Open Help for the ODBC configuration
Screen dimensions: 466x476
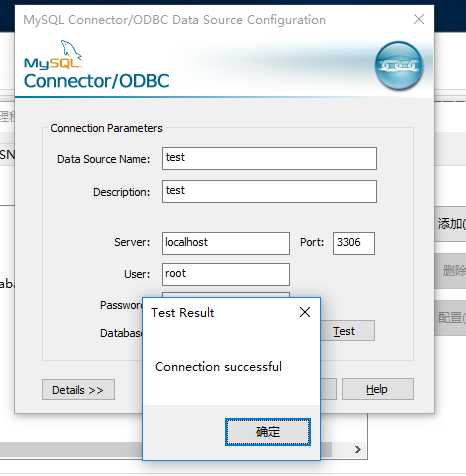coord(378,389)
